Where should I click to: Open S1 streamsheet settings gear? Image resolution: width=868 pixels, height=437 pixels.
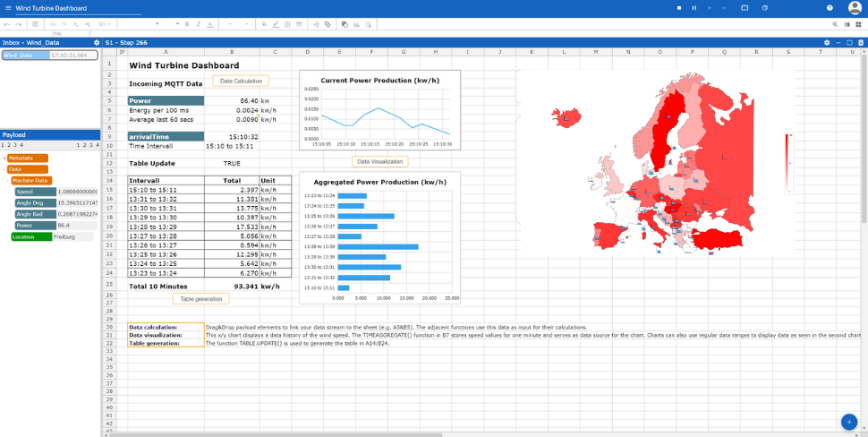pyautogui.click(x=828, y=42)
